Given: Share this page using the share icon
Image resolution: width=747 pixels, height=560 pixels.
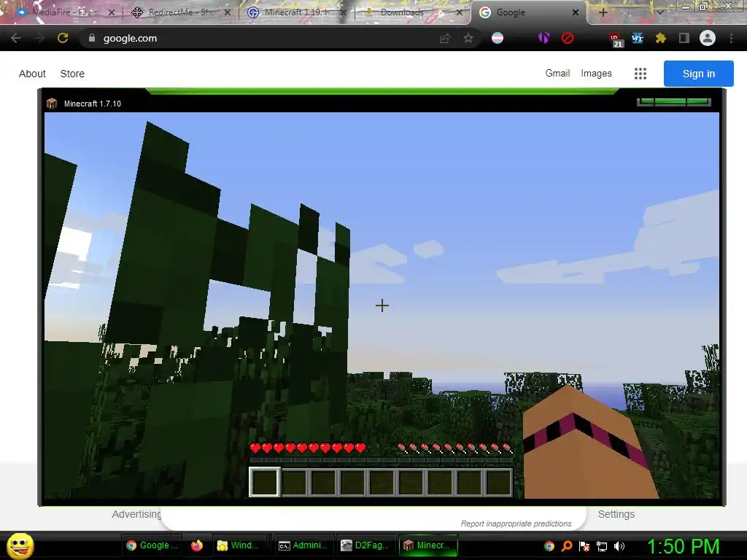Looking at the screenshot, I should (445, 38).
